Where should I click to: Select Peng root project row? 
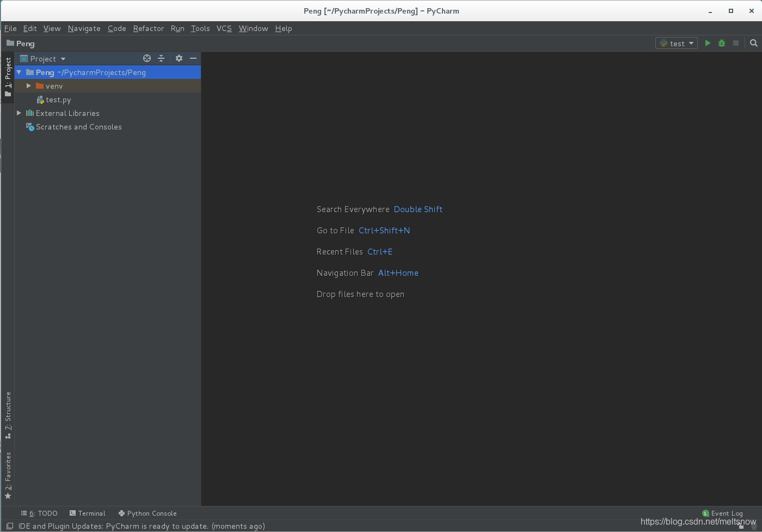point(108,72)
